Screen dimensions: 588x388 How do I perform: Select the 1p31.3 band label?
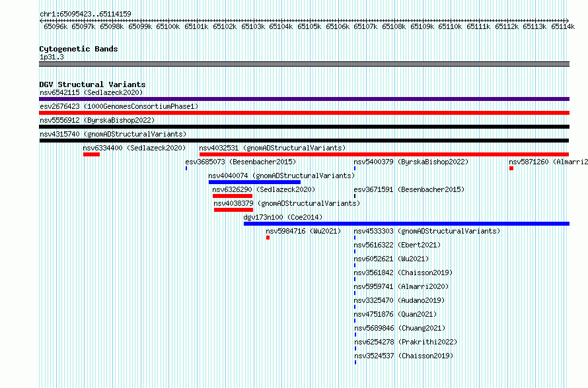click(52, 57)
